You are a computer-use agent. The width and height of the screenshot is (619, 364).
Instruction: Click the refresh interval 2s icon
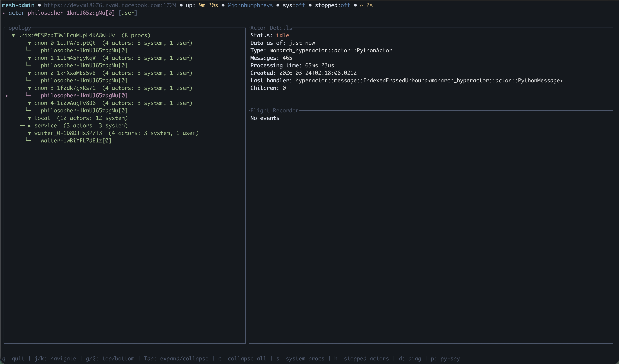coord(362,6)
